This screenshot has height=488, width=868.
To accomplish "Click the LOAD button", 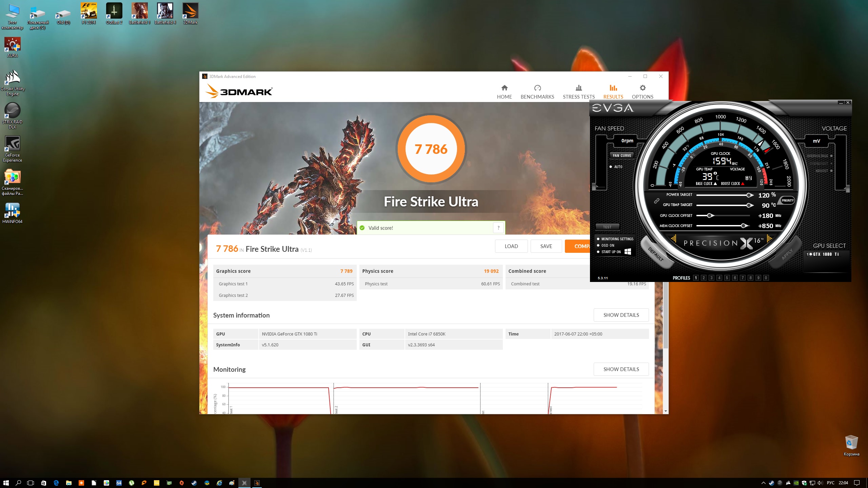I will click(x=511, y=246).
